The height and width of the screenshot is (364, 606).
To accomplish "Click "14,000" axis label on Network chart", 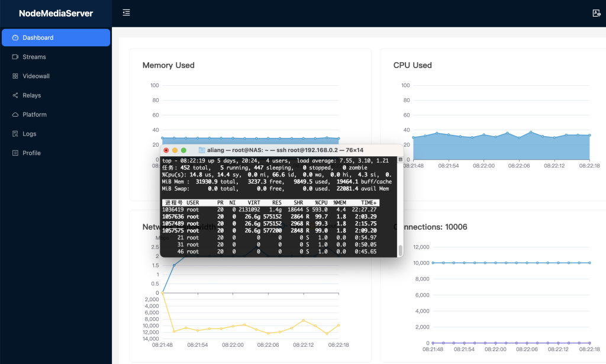I will (151, 339).
